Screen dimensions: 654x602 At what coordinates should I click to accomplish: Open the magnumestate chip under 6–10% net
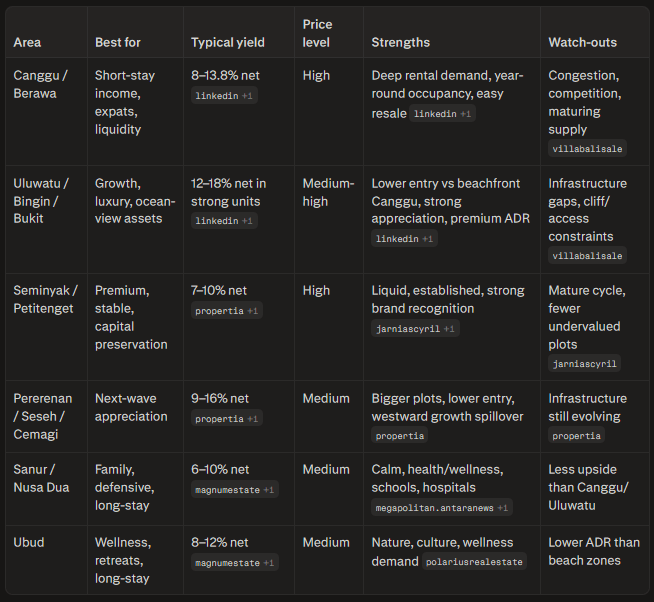click(234, 490)
